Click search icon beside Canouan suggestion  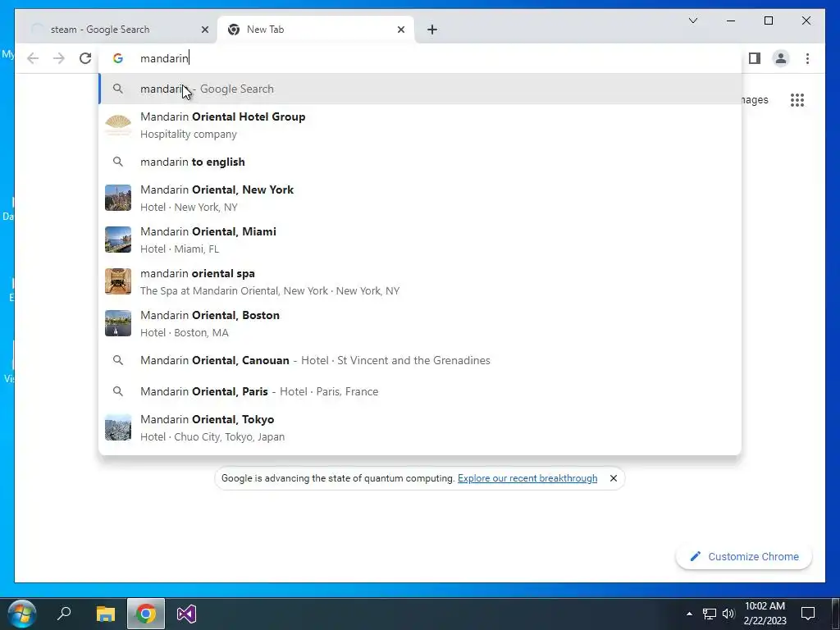(x=118, y=360)
